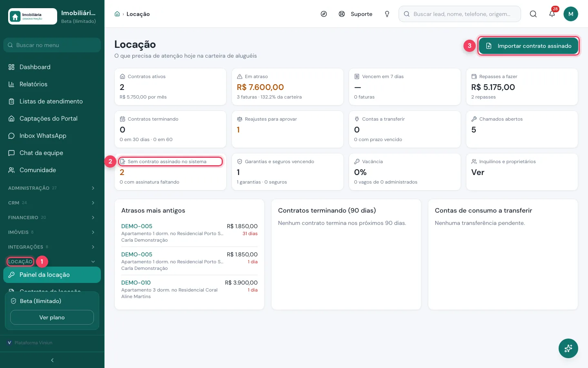
Task: Open the compass explore icon
Action: click(x=324, y=14)
